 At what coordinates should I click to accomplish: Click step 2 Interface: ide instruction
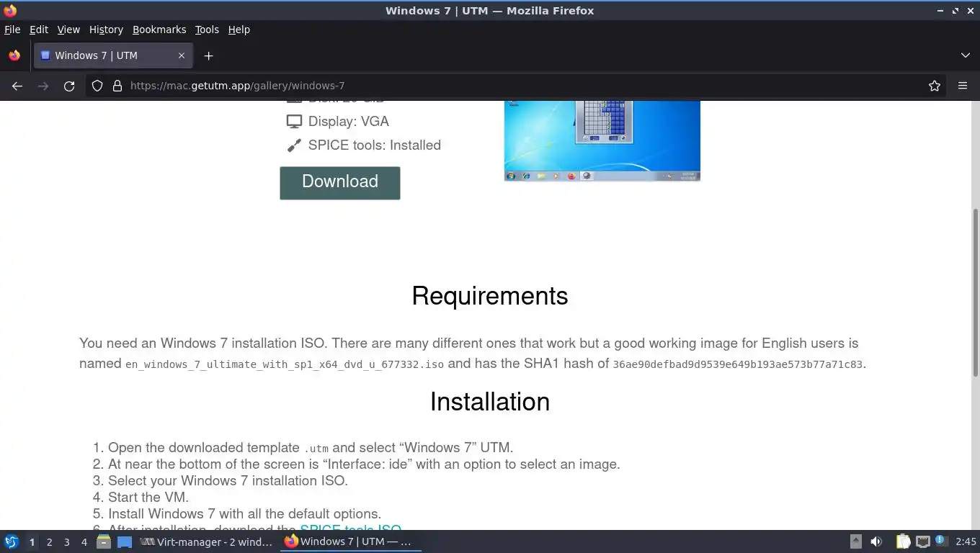click(364, 464)
